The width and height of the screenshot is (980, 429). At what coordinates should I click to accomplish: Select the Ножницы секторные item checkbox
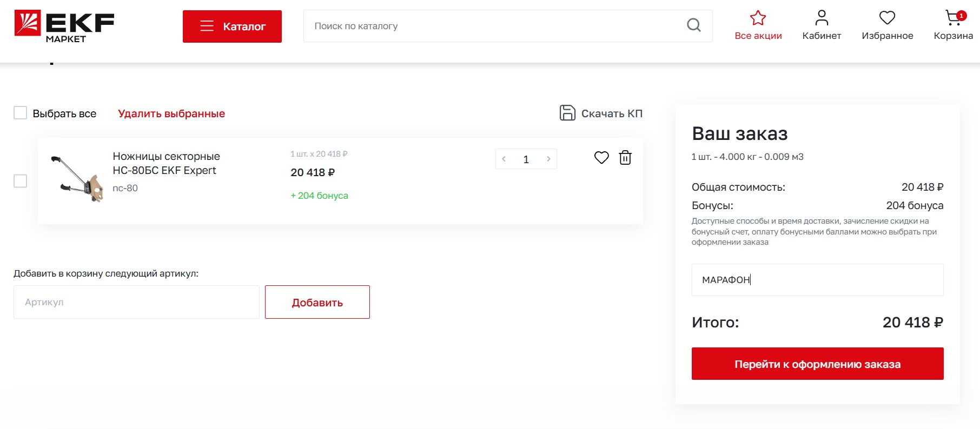(x=21, y=181)
